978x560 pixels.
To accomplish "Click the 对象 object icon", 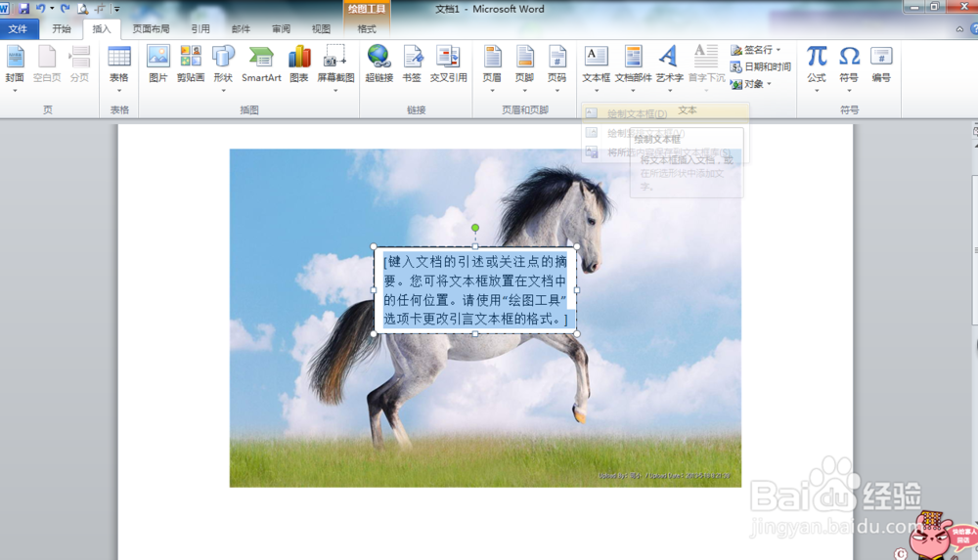I will (736, 84).
